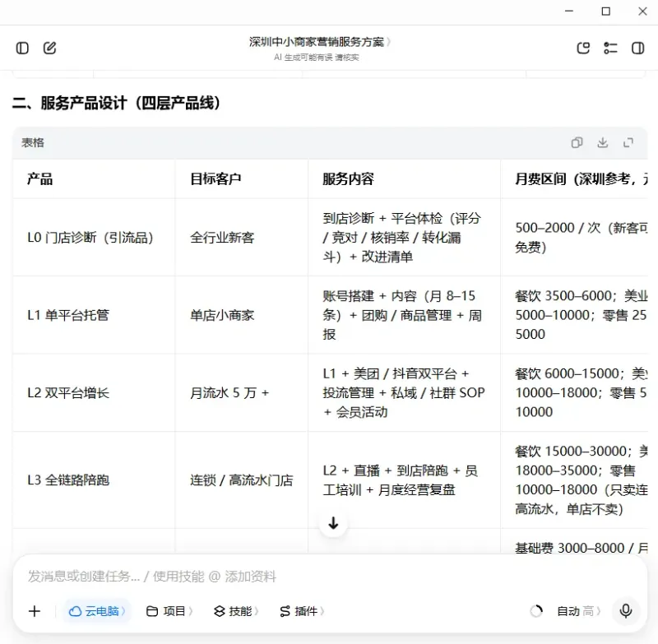Open the 深圳中小商家营销服务方案 title menu

(319, 42)
